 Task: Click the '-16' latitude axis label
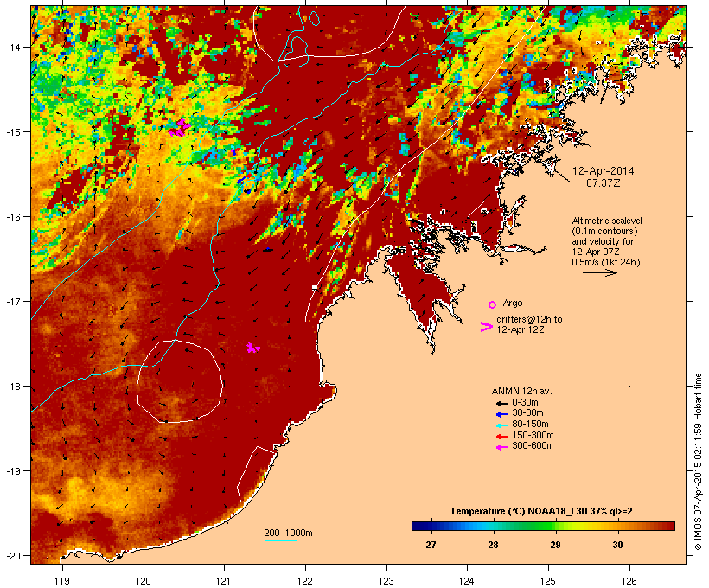(x=12, y=217)
